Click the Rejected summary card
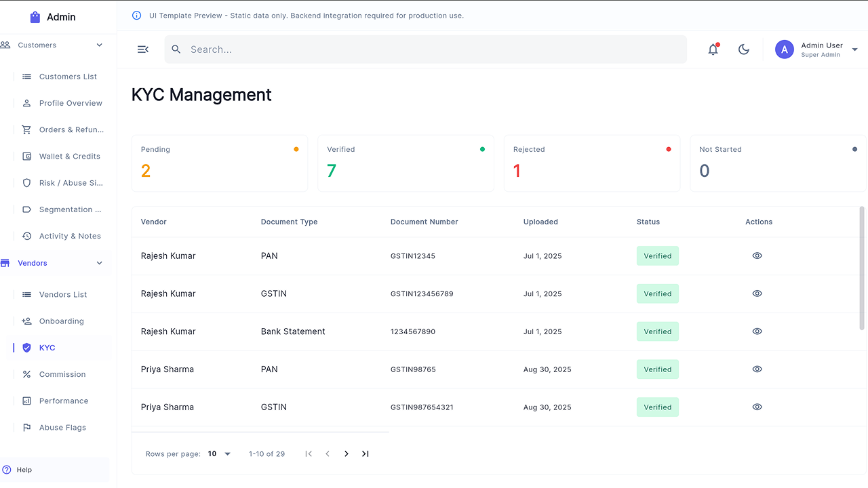Viewport: 868px width, 488px height. click(592, 163)
